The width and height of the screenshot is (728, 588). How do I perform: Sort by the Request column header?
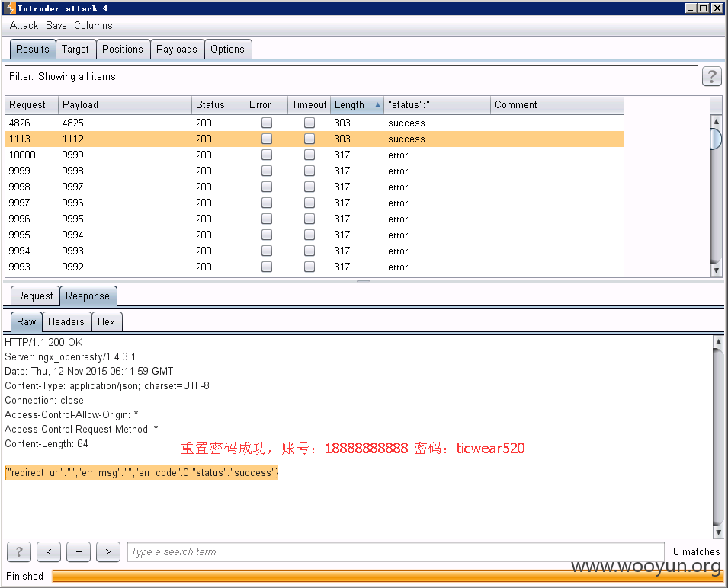coord(31,105)
